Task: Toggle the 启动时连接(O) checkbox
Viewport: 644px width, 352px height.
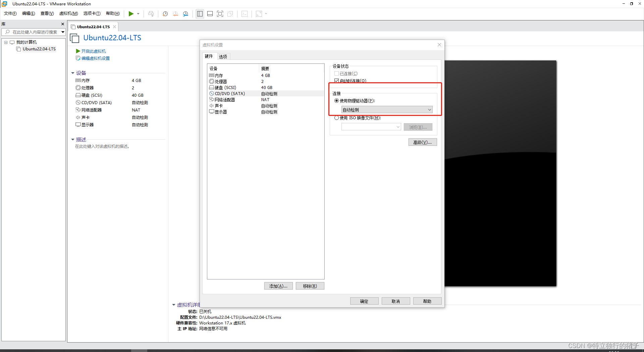Action: point(336,81)
